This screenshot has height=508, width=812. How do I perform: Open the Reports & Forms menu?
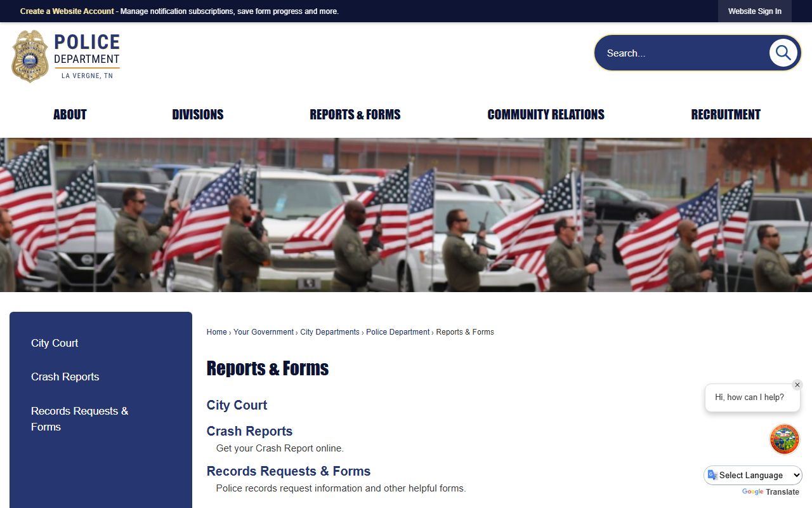pos(355,114)
